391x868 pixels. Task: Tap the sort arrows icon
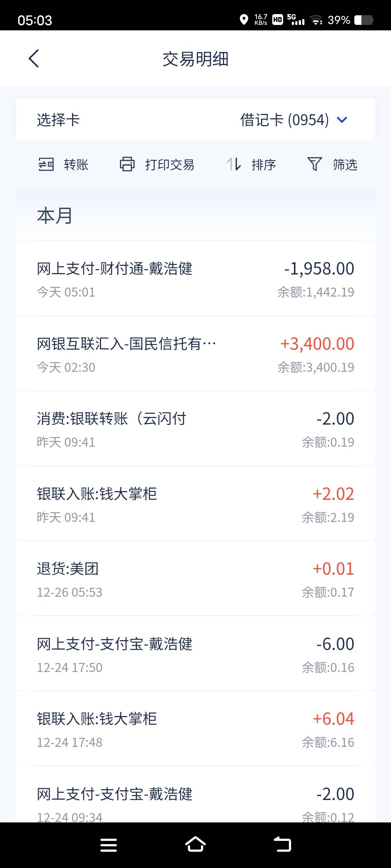tap(234, 165)
